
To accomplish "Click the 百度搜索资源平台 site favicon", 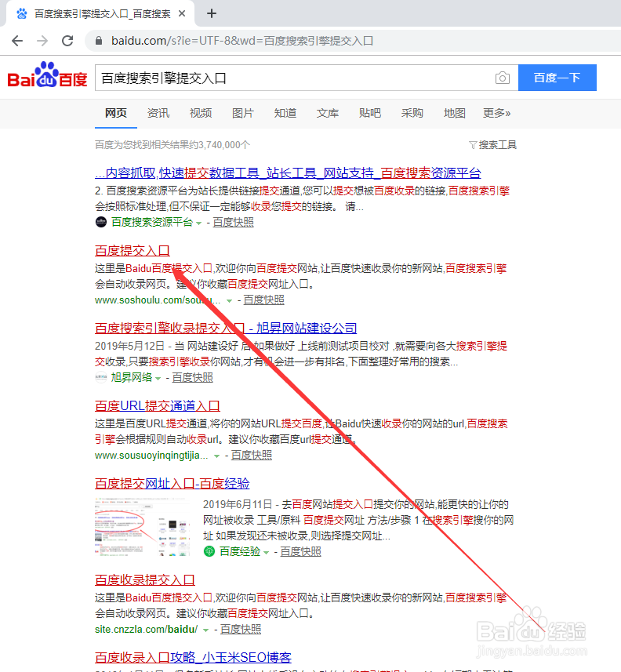I will coord(100,222).
